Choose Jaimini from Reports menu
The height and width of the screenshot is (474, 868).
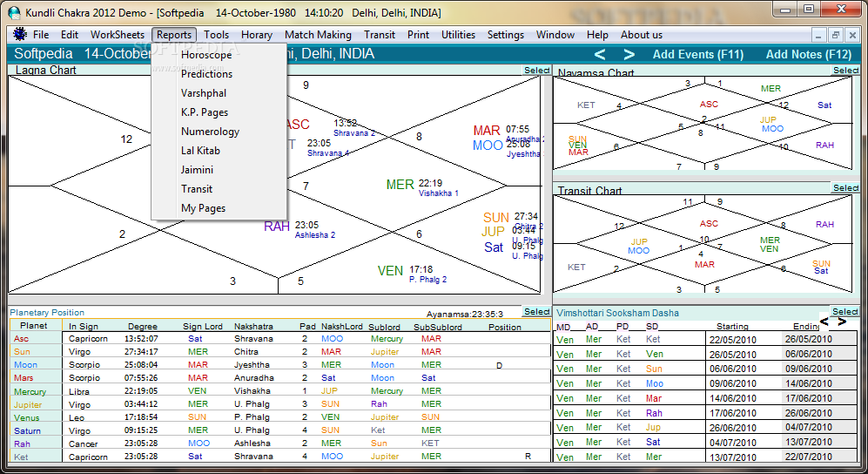point(219,169)
